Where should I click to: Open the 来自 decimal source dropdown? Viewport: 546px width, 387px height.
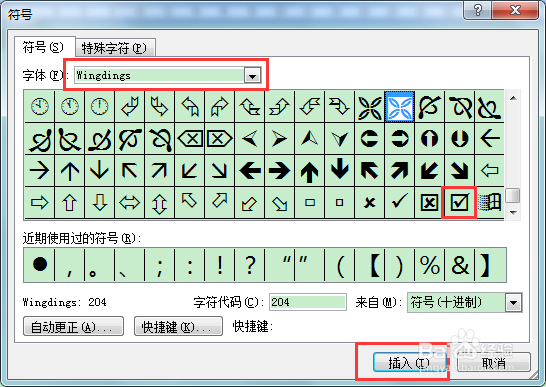pyautogui.click(x=514, y=302)
